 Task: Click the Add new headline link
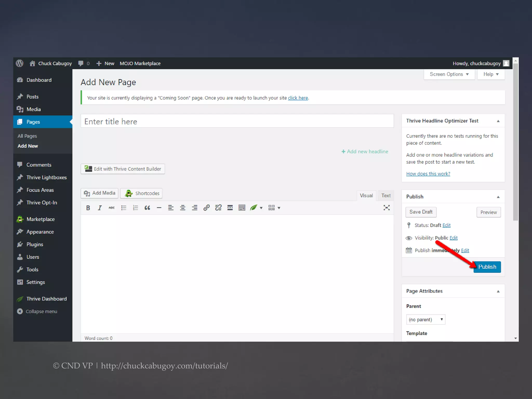pos(365,151)
